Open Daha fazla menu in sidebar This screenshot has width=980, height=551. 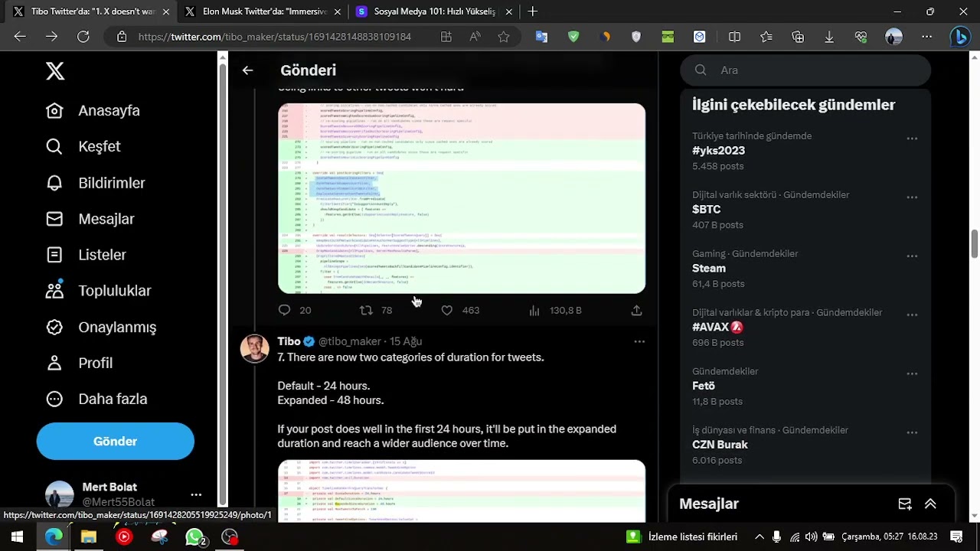point(96,399)
